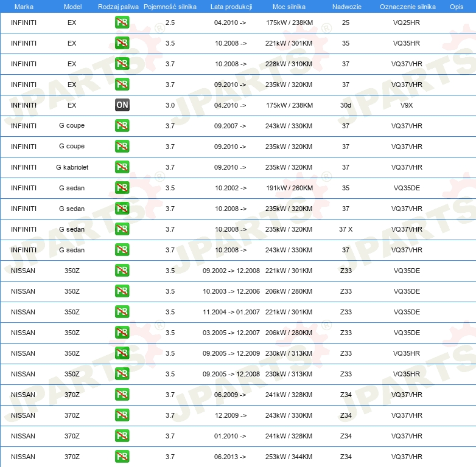Click petrol icon for G sedan 37 X row
The height and width of the screenshot is (467, 476).
pos(122,229)
